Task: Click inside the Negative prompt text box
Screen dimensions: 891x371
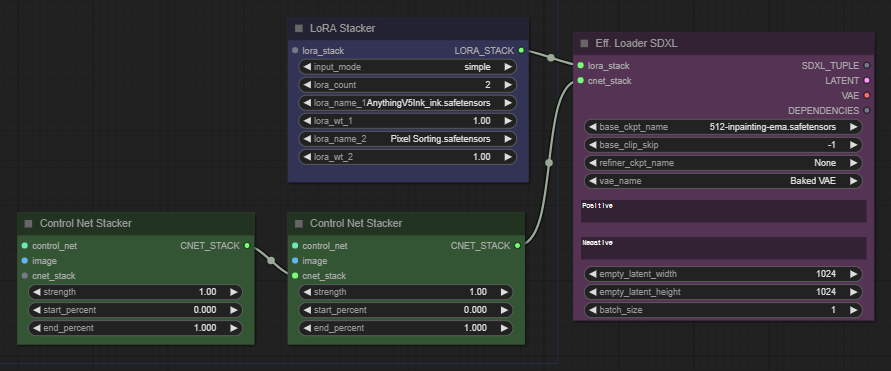Action: click(723, 248)
